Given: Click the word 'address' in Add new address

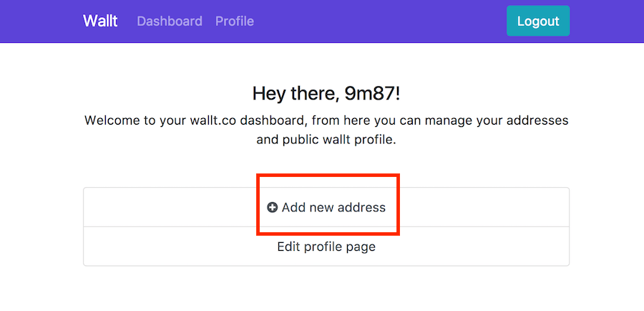Looking at the screenshot, I should pos(361,208).
